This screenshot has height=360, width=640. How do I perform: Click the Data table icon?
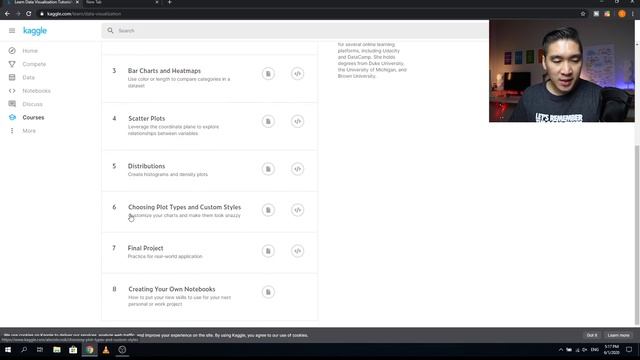(x=12, y=77)
